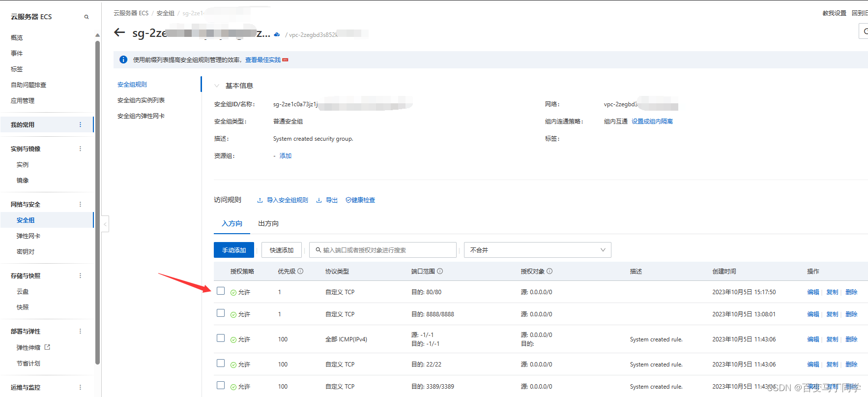Click the search icon next to 云服务器 ECS
This screenshot has width=868, height=397.
pos(87,17)
